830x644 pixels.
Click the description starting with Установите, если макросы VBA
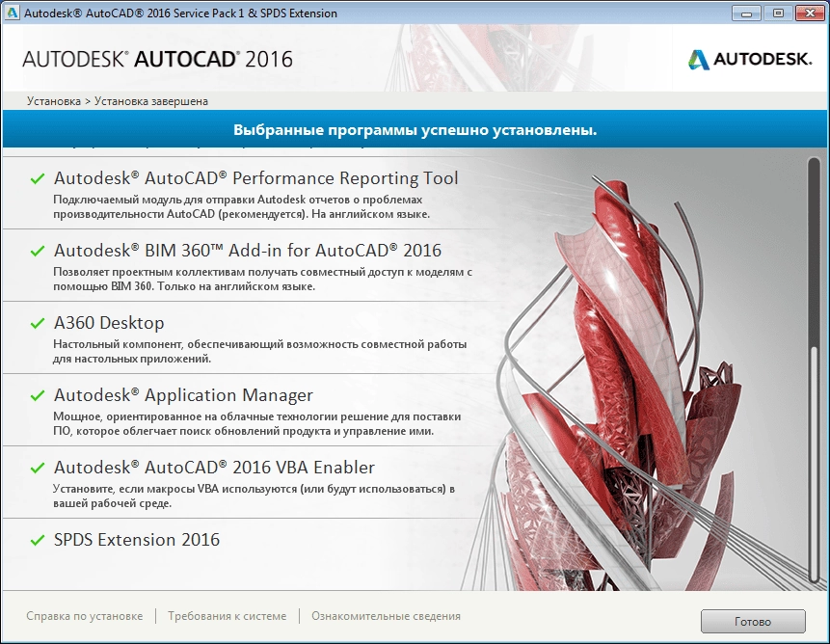(254, 496)
